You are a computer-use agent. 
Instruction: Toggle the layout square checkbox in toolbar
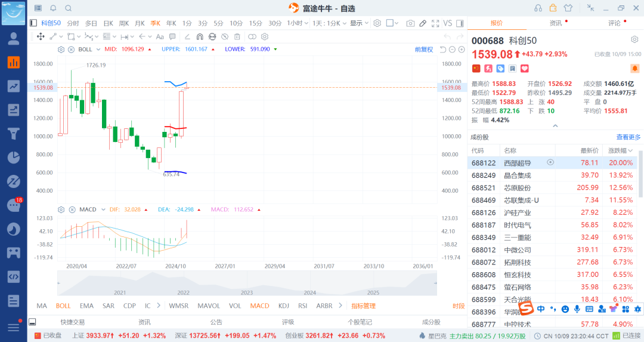[x=390, y=23]
